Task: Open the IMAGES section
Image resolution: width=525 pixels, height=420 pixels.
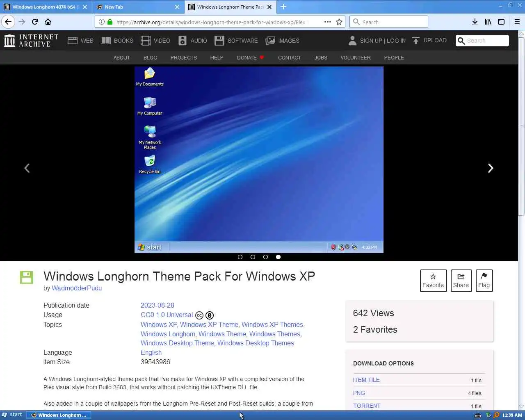Action: [x=283, y=41]
